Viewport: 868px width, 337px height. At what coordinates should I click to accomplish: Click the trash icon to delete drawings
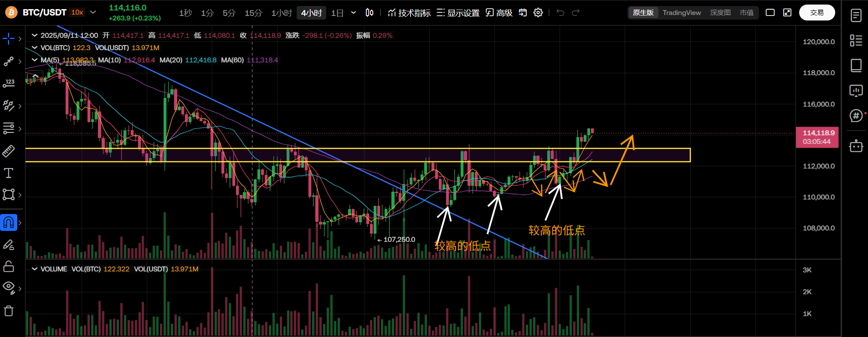click(9, 311)
